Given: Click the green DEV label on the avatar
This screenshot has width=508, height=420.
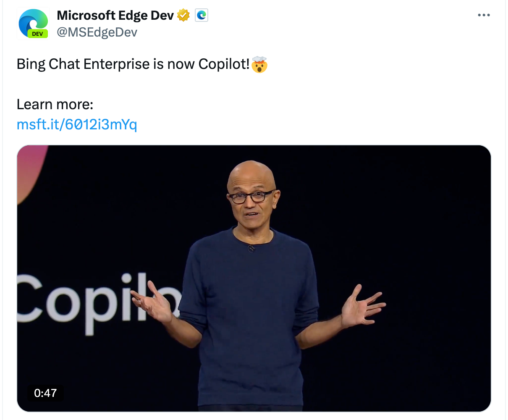Looking at the screenshot, I should point(37,34).
